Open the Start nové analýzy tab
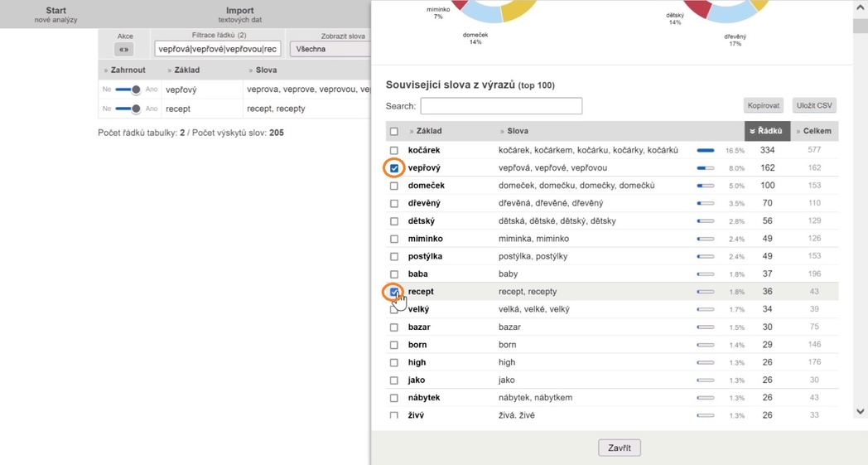 (x=56, y=14)
